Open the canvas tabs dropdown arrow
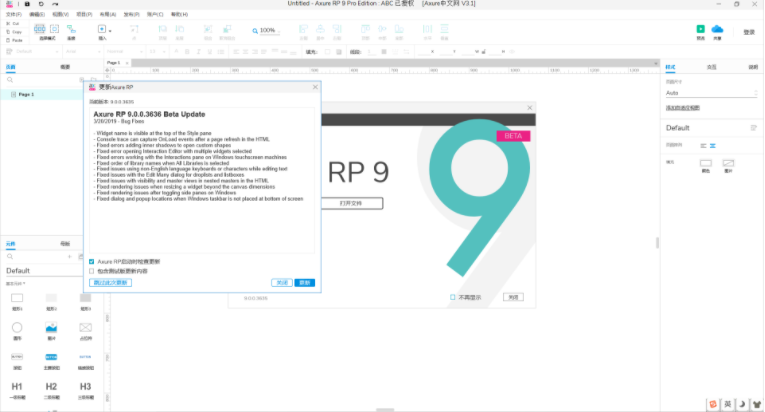This screenshot has width=765, height=412. click(656, 63)
